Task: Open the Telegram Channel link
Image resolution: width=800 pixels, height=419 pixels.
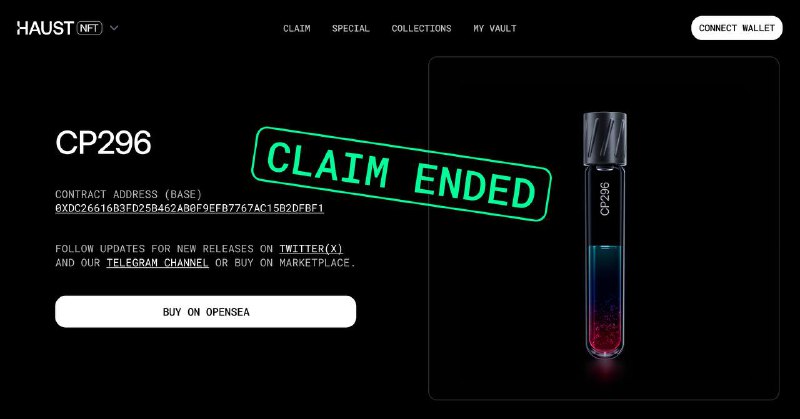Action: coord(157,263)
